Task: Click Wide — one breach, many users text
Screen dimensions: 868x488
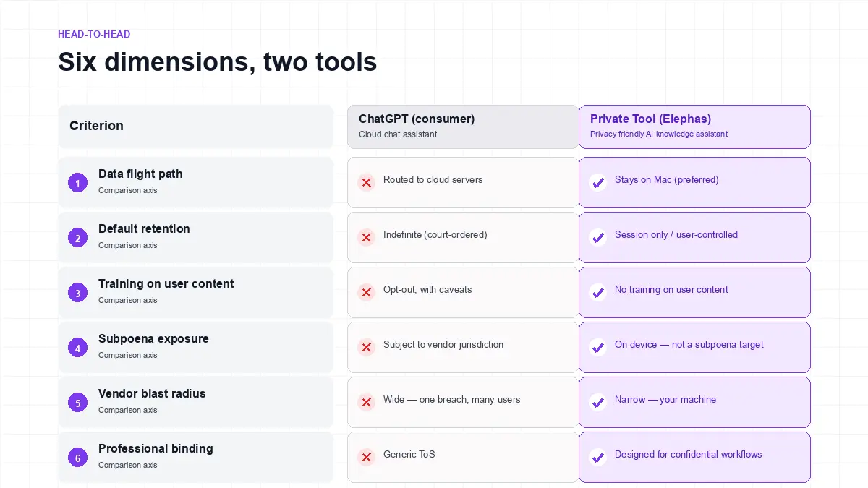Action: tap(452, 400)
